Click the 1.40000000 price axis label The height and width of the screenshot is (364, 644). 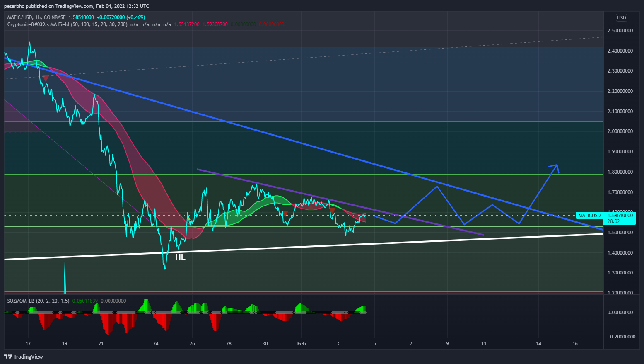pyautogui.click(x=620, y=253)
